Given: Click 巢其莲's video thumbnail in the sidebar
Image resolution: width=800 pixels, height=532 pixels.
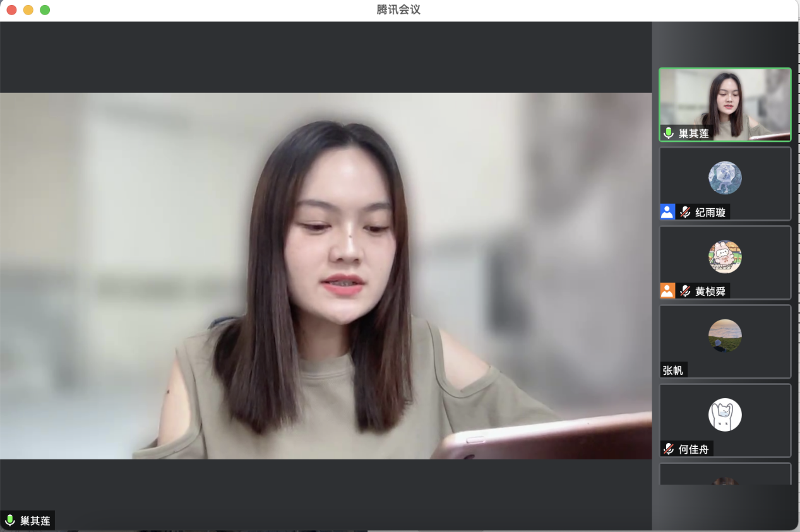Looking at the screenshot, I should point(725,105).
